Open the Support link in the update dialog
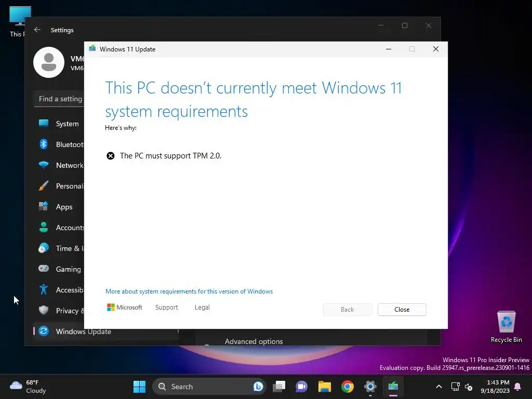The width and height of the screenshot is (532, 399). 167,308
